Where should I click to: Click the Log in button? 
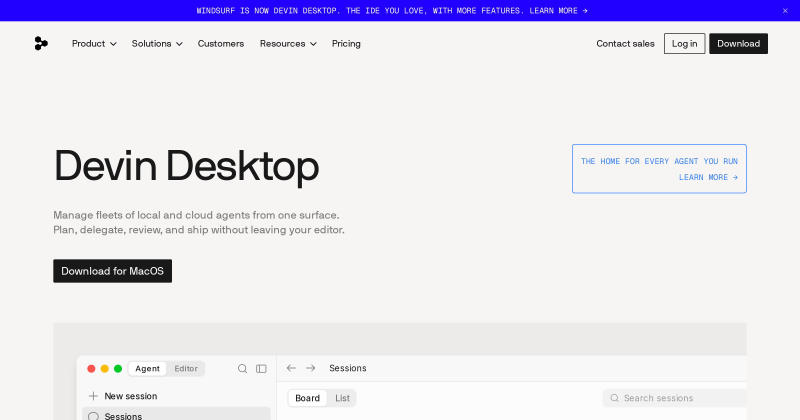684,43
